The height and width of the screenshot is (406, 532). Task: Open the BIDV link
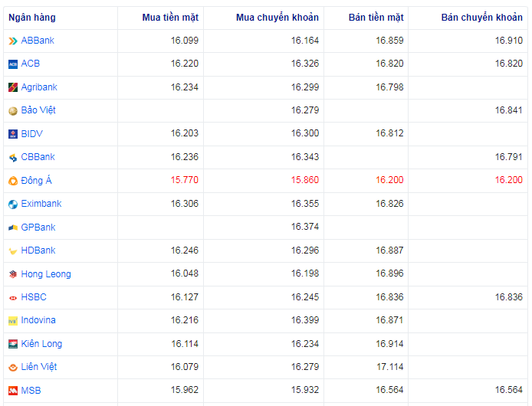pos(32,133)
